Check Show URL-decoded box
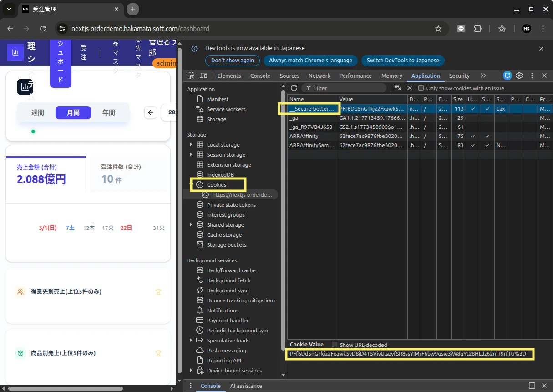 [335, 345]
